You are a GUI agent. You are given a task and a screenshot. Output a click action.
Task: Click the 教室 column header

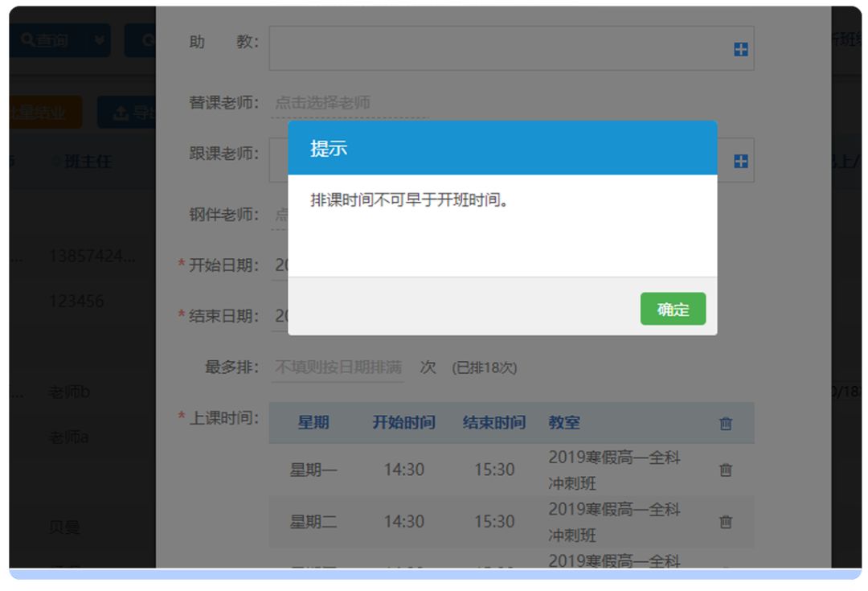coord(564,423)
